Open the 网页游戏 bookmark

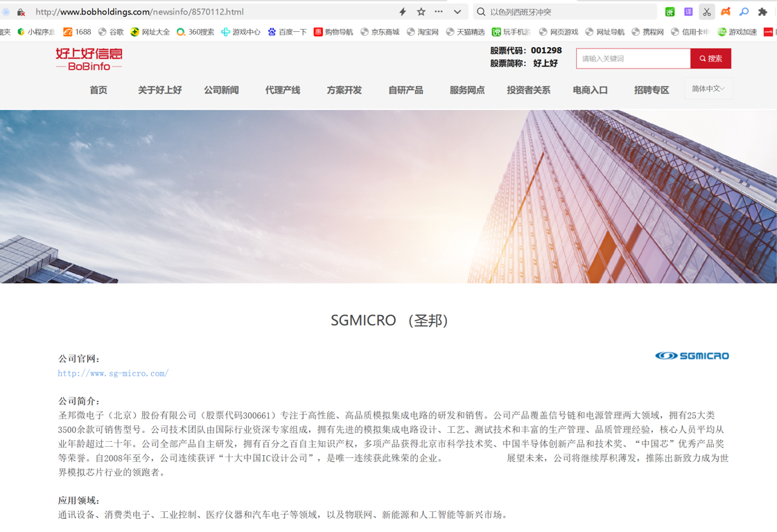point(559,32)
